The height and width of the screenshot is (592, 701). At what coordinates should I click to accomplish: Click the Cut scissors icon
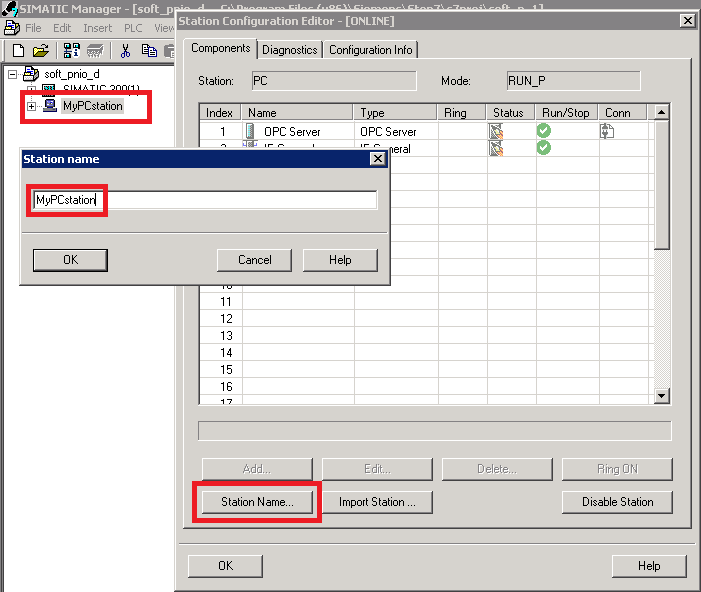pos(126,51)
